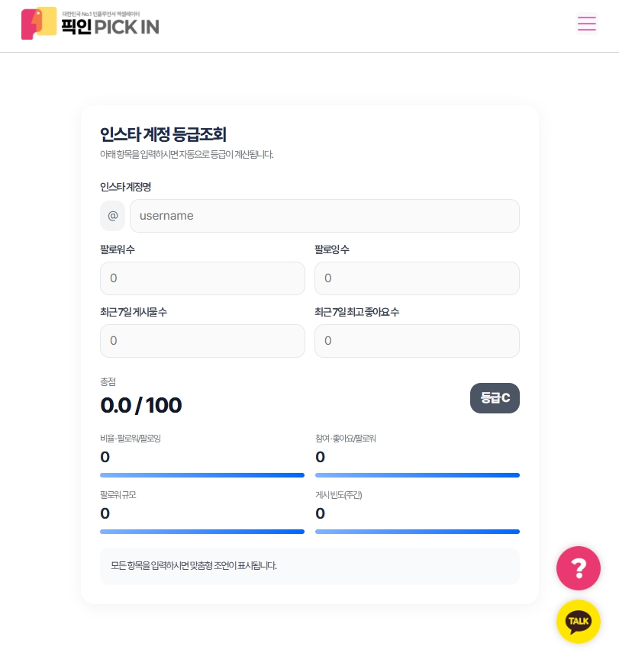Click the 총점 label
This screenshot has width=619, height=672.
click(108, 381)
